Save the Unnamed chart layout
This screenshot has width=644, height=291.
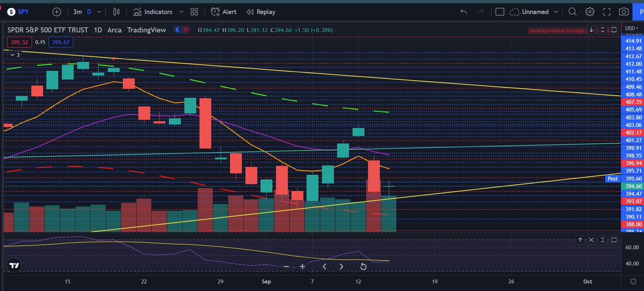point(529,12)
